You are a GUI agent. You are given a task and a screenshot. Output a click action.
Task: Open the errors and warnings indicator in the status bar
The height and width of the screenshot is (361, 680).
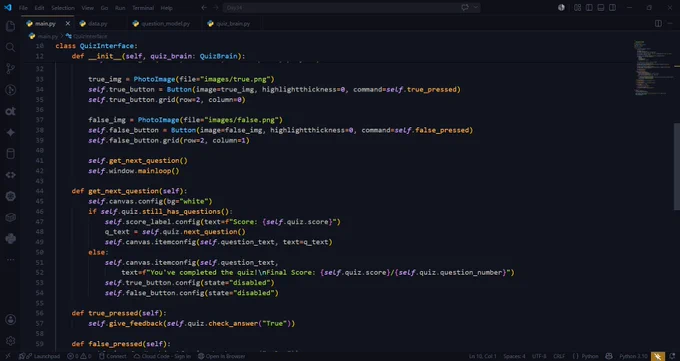click(x=79, y=356)
